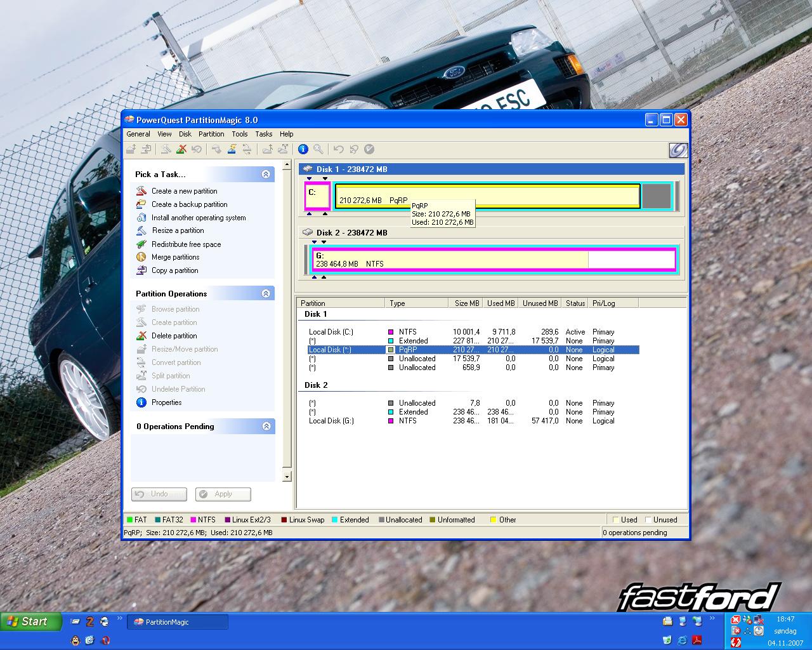Screen dimensions: 812x650
Task: Click the Disk 2 drive icon in header
Action: [308, 232]
